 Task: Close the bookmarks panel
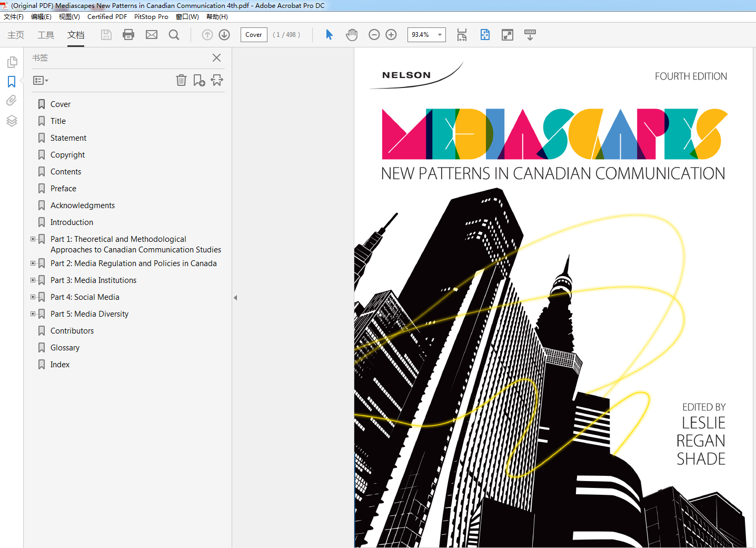click(x=216, y=58)
